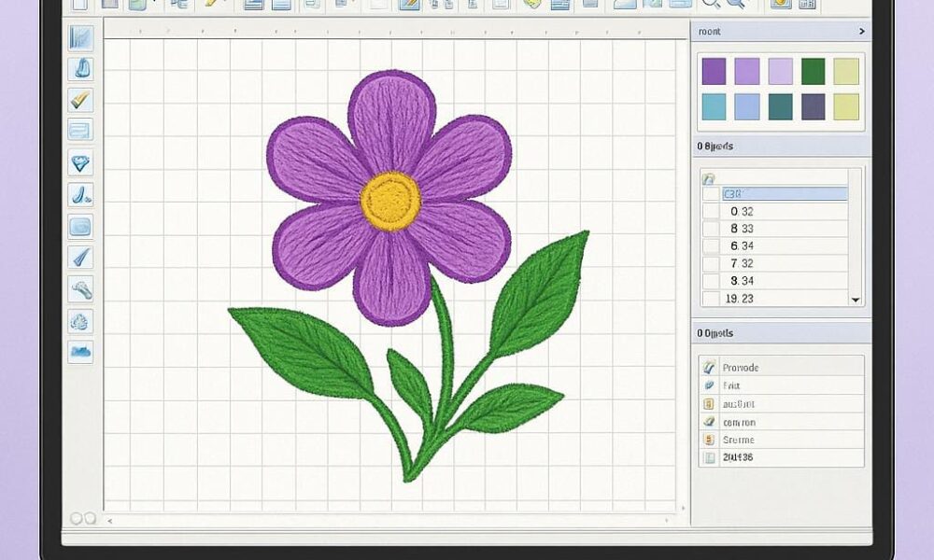This screenshot has height=560, width=934.
Task: Pick the dark green color swatch
Action: [x=813, y=71]
